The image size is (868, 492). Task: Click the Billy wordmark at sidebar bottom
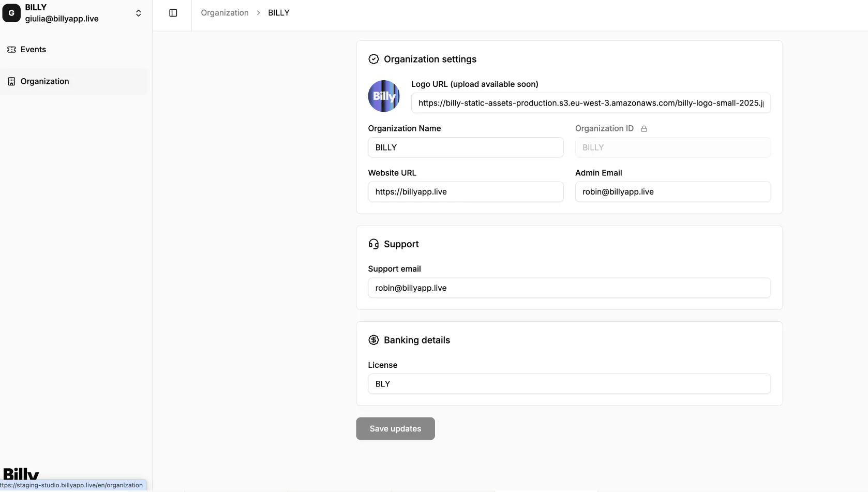(x=21, y=473)
